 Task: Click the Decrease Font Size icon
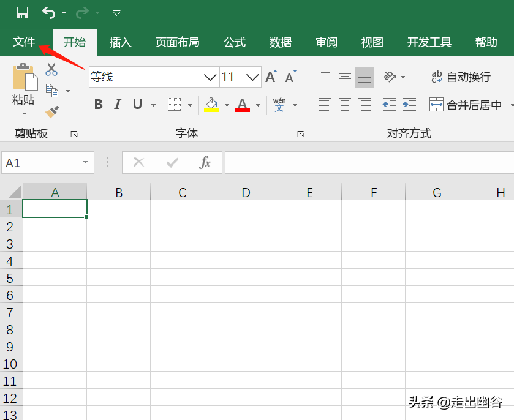291,77
